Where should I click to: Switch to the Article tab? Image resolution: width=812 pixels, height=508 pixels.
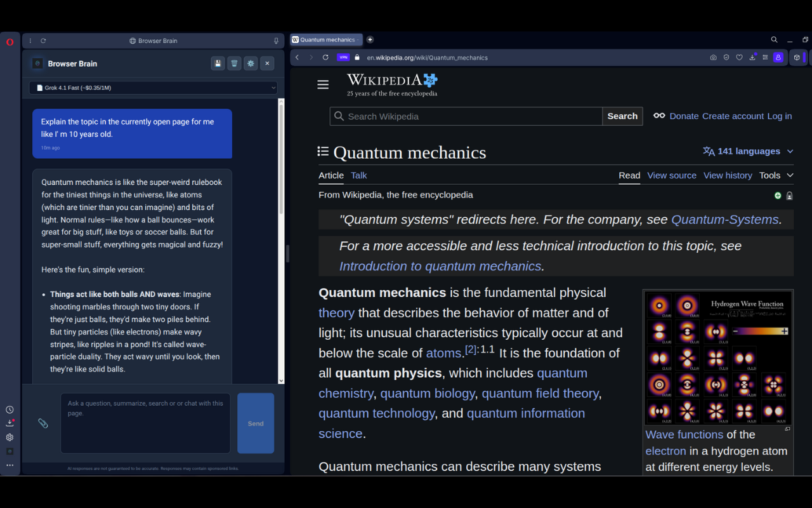pos(331,175)
